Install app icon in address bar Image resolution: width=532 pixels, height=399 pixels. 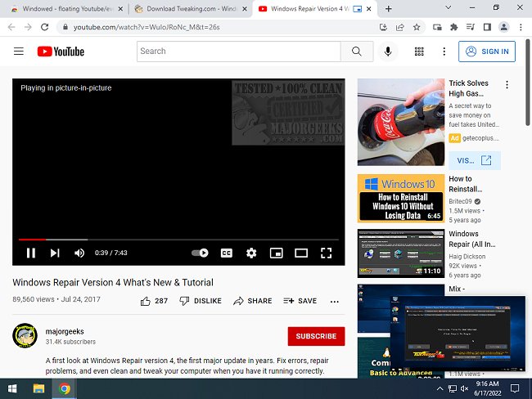click(x=383, y=27)
